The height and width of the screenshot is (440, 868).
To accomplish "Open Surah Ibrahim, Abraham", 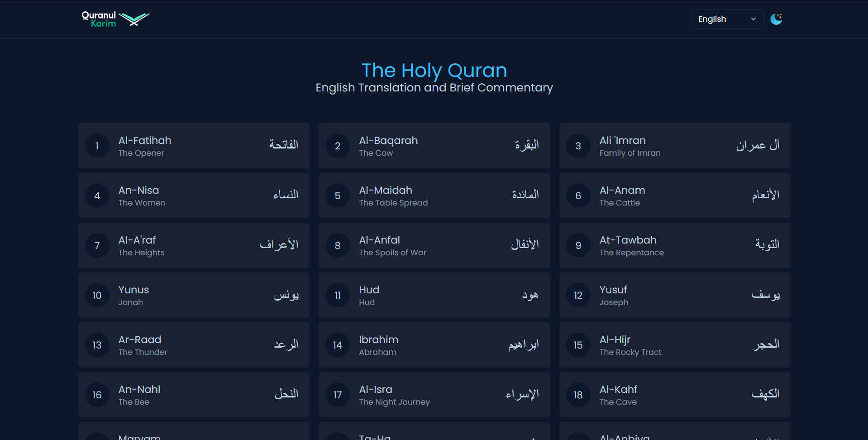I will coord(434,345).
